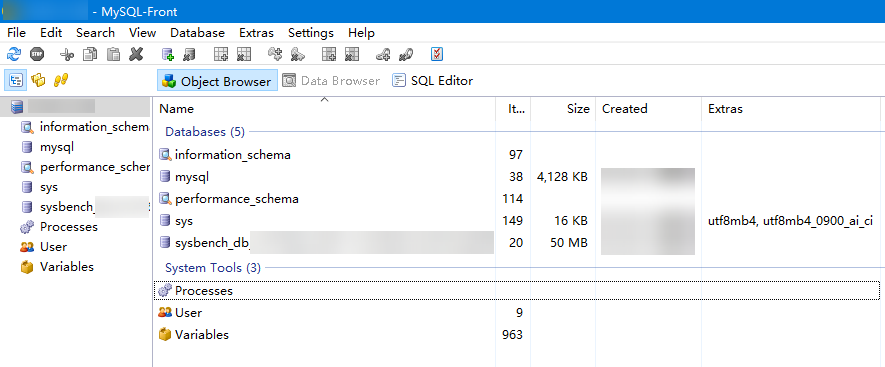Select sys database in the left tree
This screenshot has width=885, height=367.
click(49, 187)
